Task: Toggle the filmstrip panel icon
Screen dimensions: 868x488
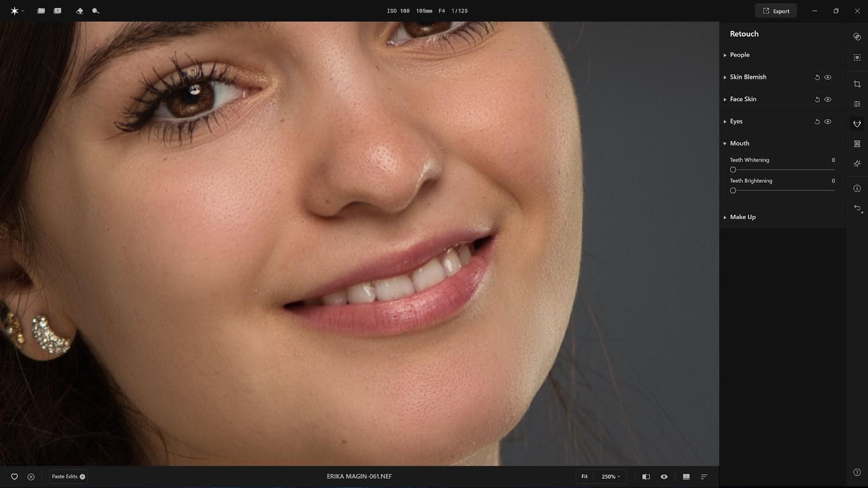Action: 686,477
